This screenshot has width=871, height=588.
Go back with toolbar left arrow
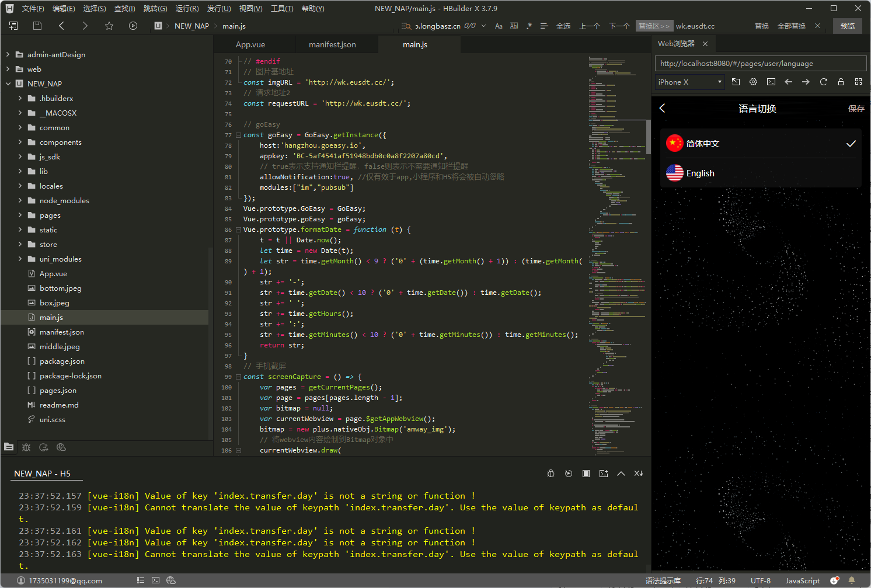(x=61, y=26)
